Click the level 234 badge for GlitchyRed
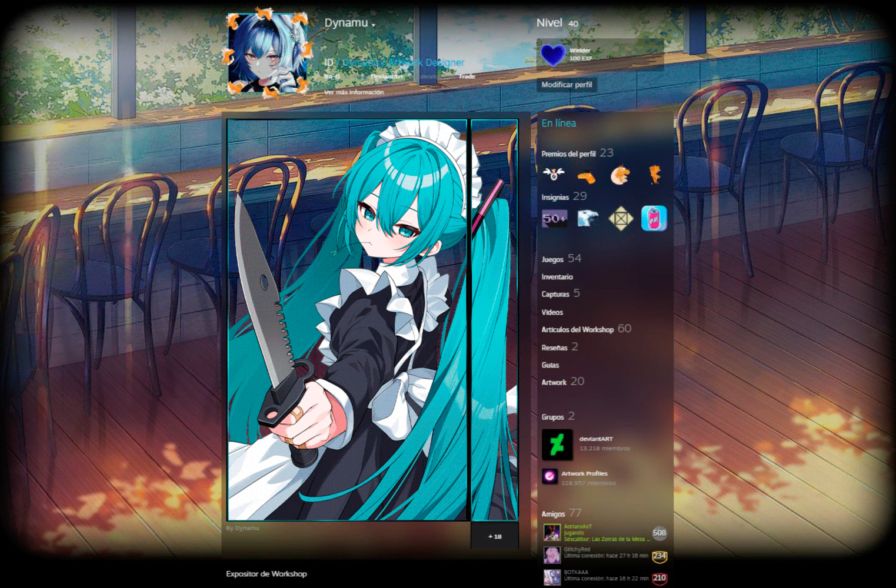 pos(659,556)
